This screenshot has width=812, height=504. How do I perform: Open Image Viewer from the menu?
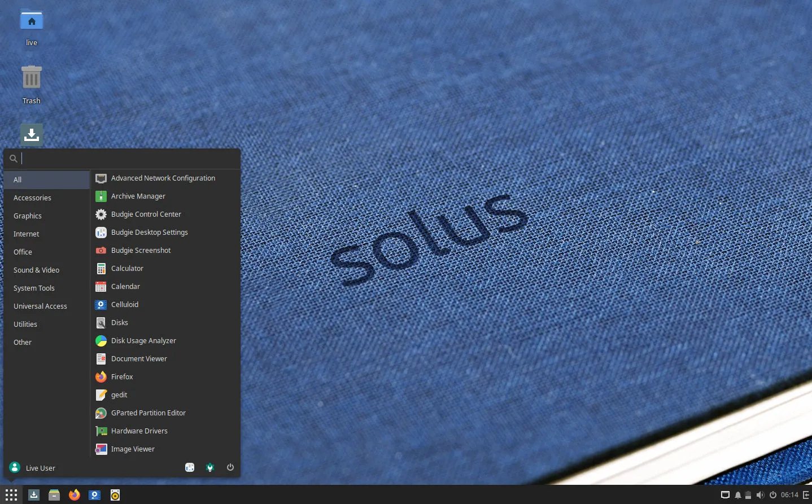click(x=165, y=449)
